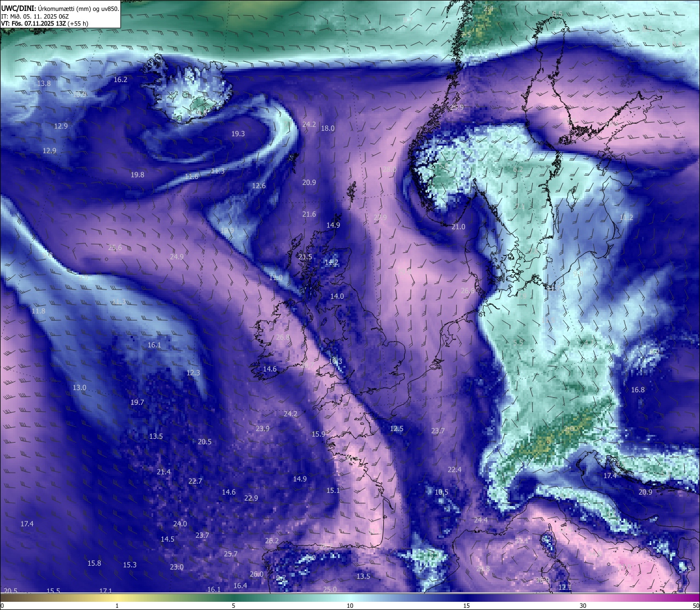This screenshot has height=610, width=700.
Task: Click the color scale tick labeled 30
Action: (583, 606)
